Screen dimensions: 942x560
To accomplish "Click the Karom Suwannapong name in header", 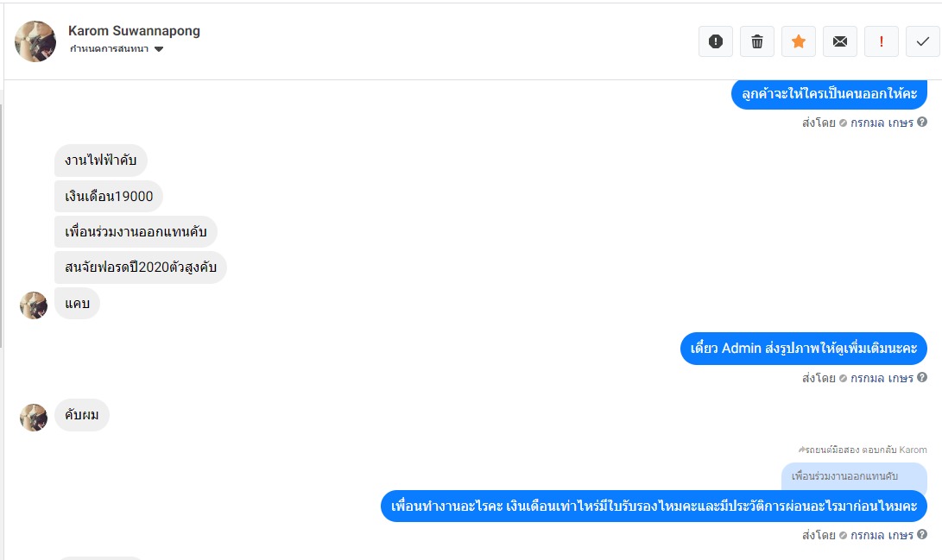I will (134, 31).
